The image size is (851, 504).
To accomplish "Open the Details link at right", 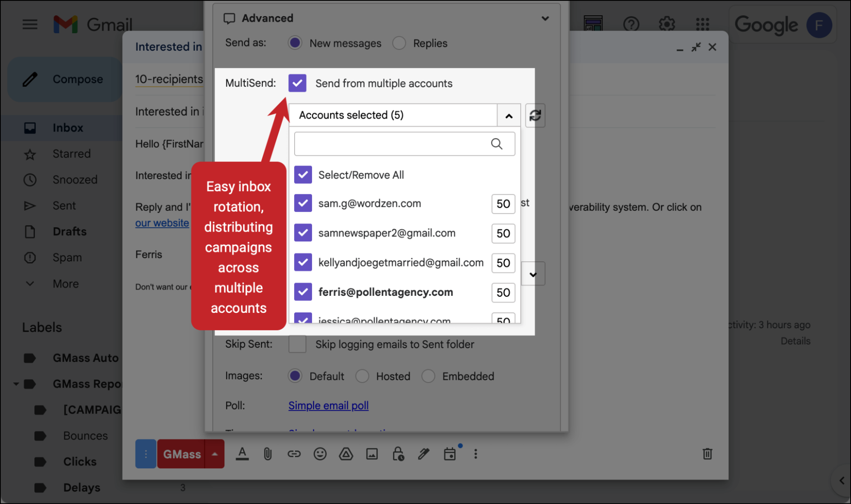I will click(x=795, y=341).
